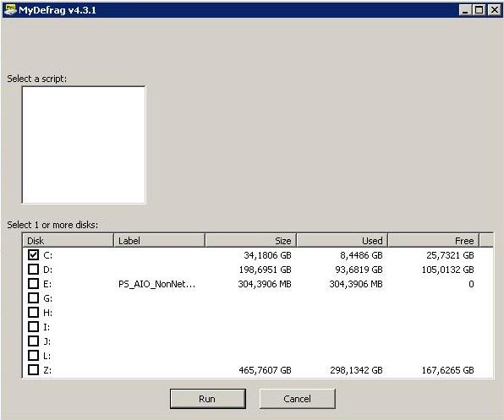Click the 8,4486 GB used value
The width and height of the screenshot is (504, 420).
coord(361,255)
